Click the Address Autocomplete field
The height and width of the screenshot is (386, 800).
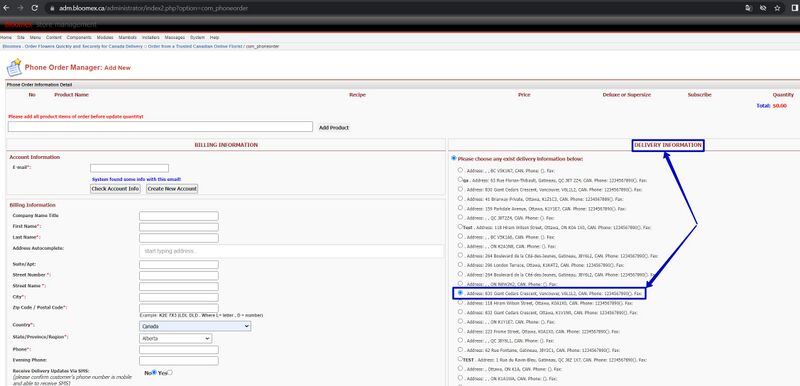[291, 251]
